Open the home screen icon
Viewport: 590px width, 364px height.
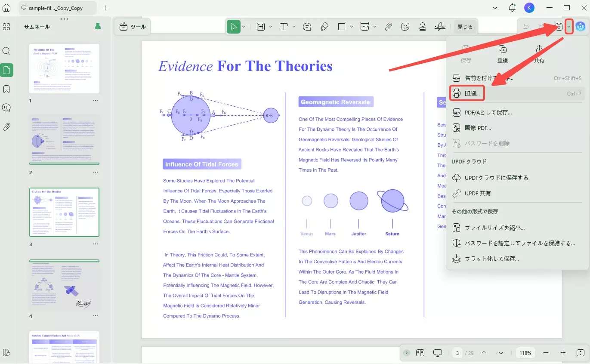[6, 8]
